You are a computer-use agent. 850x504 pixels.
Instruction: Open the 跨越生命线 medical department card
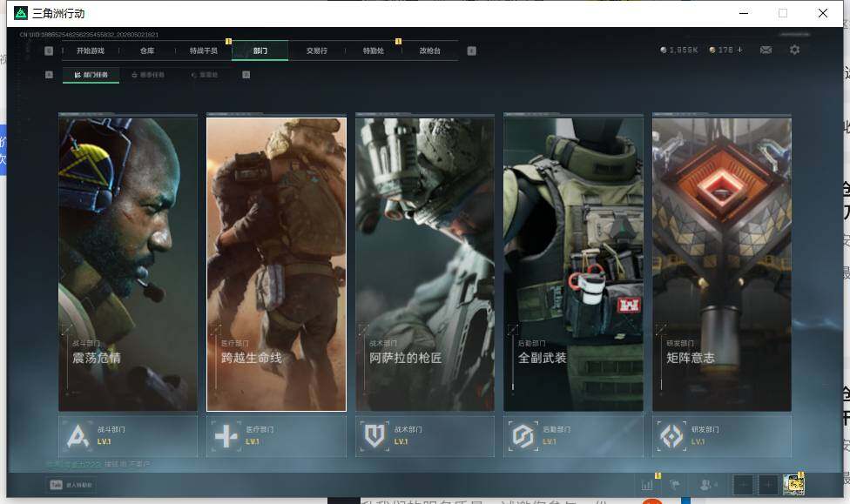click(276, 263)
